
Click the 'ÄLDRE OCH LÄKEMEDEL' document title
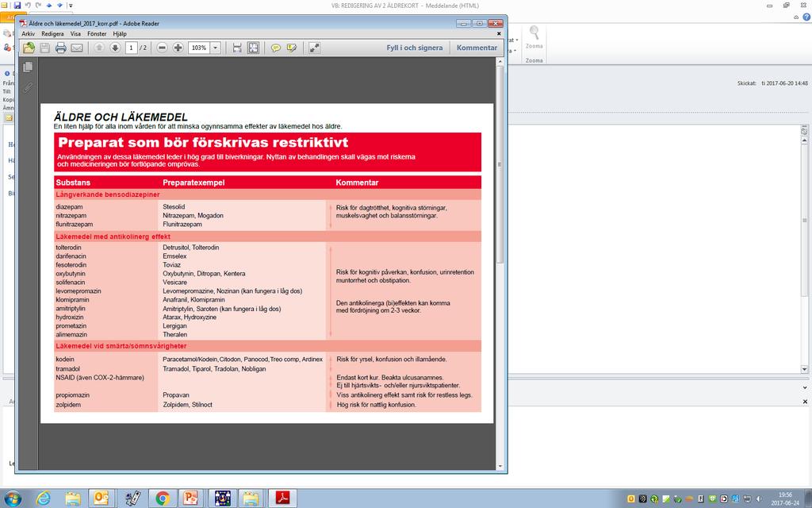tap(121, 117)
